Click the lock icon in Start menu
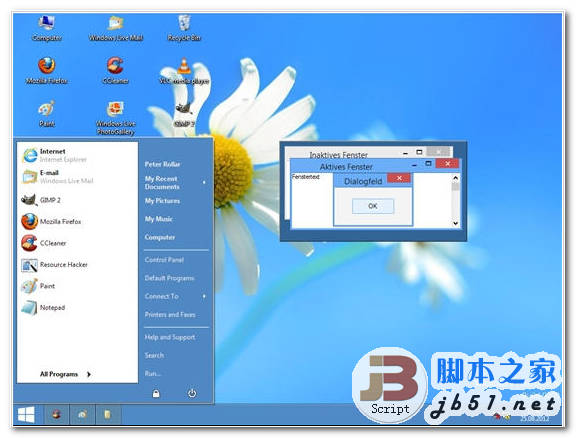The image size is (576, 438). [156, 394]
